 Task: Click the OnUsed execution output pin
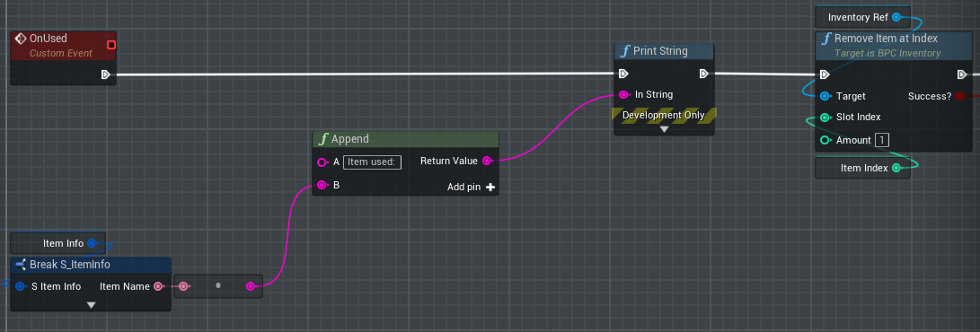click(x=106, y=74)
